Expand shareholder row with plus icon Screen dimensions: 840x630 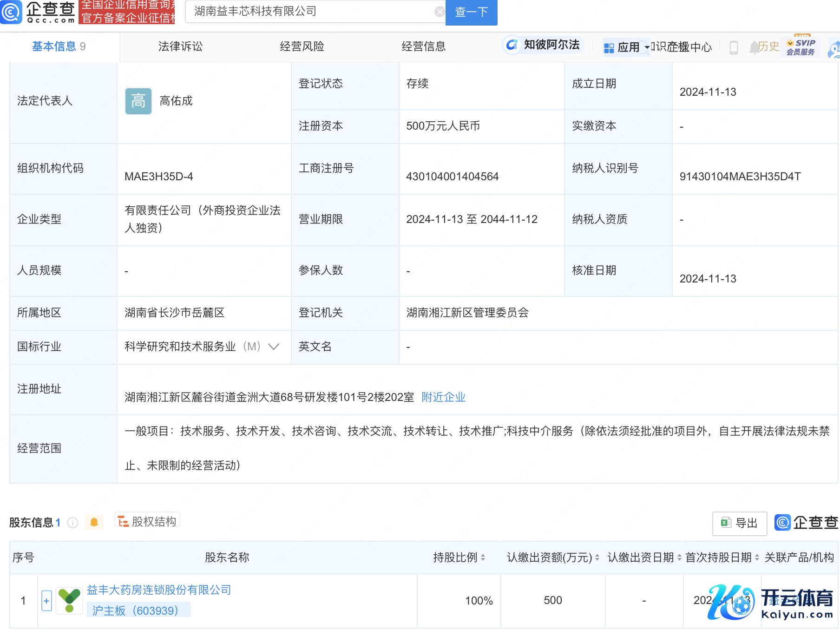pyautogui.click(x=46, y=601)
